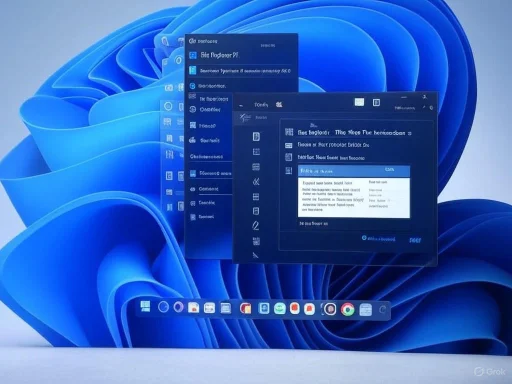Click the purple ring icon on the taskbar

tap(179, 307)
